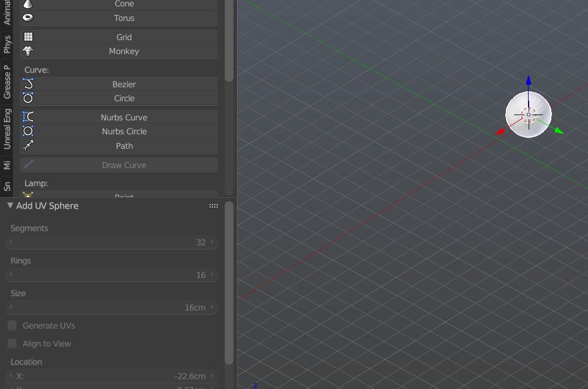588x389 pixels.
Task: Click the Nurbs Circle icon
Action: (28, 131)
